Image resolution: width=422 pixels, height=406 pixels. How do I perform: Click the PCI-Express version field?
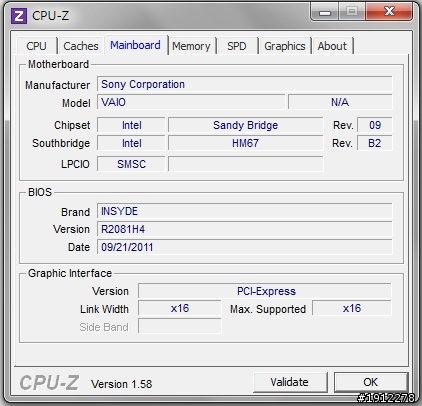265,291
